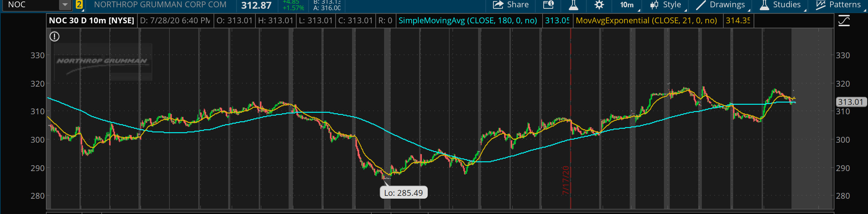Click the NORTHROP GRUMMAN CORP COM company name

[160, 5]
